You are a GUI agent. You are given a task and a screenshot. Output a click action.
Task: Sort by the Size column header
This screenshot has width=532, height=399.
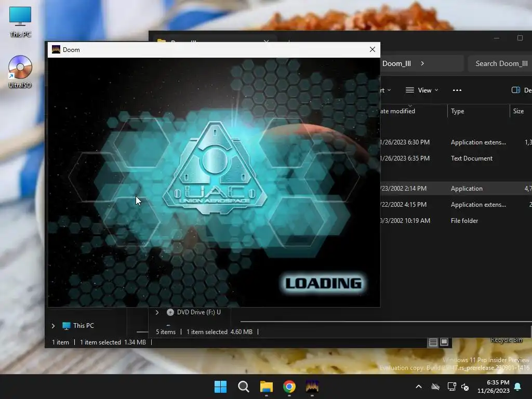pos(521,111)
